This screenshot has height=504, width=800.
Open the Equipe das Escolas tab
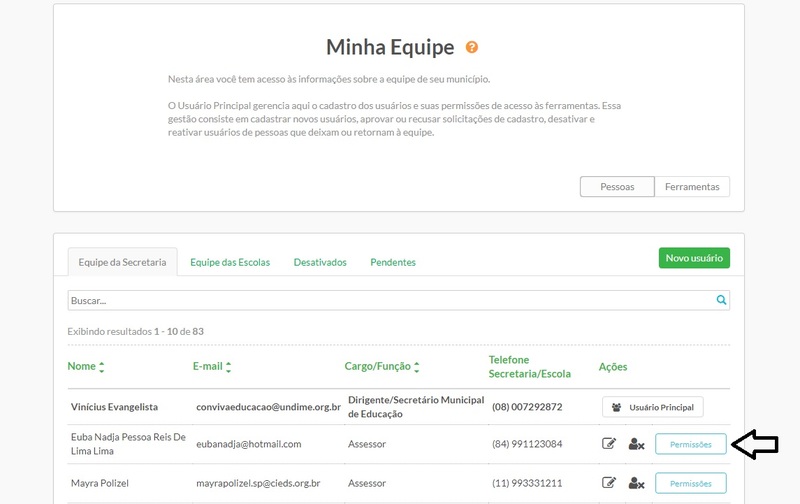[230, 262]
